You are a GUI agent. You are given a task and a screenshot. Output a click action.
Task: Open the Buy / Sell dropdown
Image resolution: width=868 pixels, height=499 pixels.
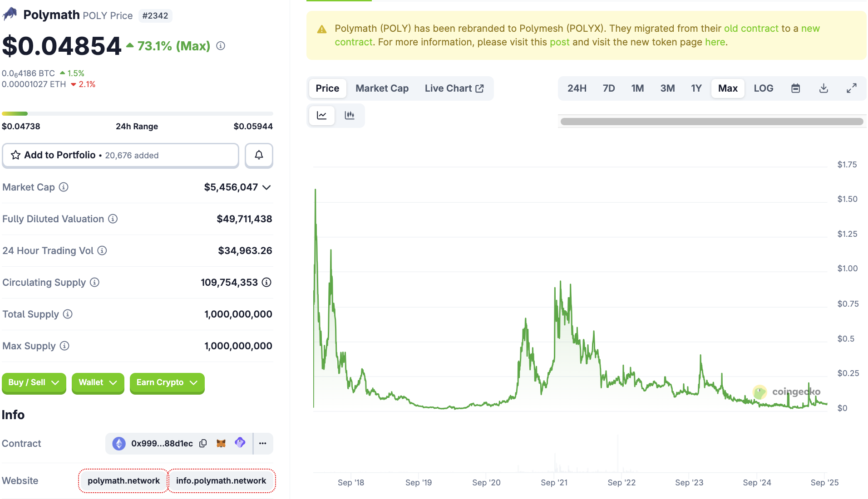coord(34,382)
